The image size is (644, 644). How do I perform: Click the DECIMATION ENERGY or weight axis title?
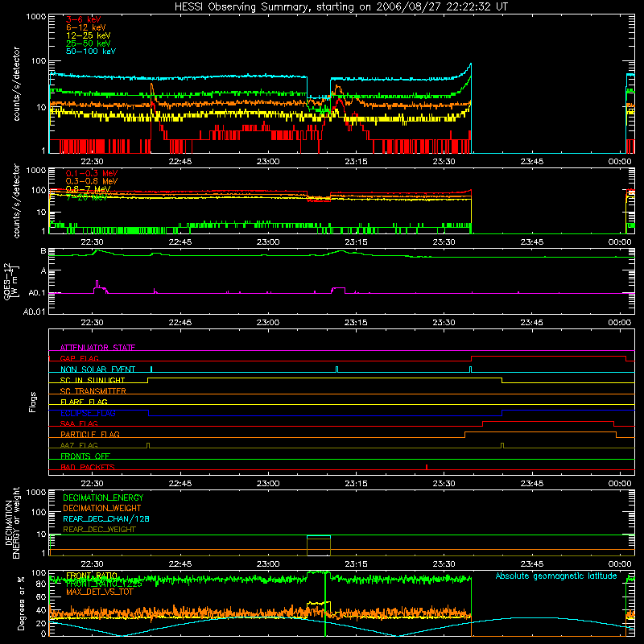pos(12,522)
